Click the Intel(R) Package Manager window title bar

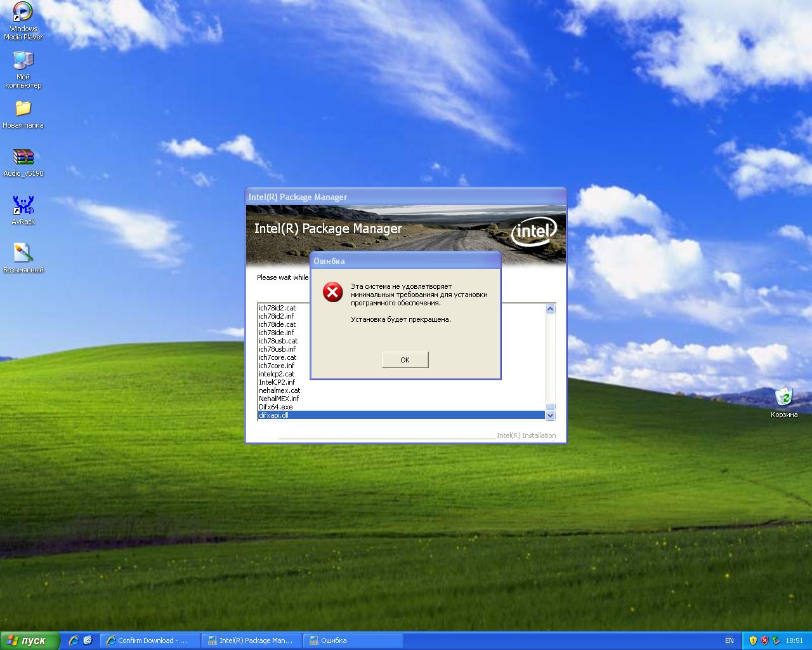405,197
